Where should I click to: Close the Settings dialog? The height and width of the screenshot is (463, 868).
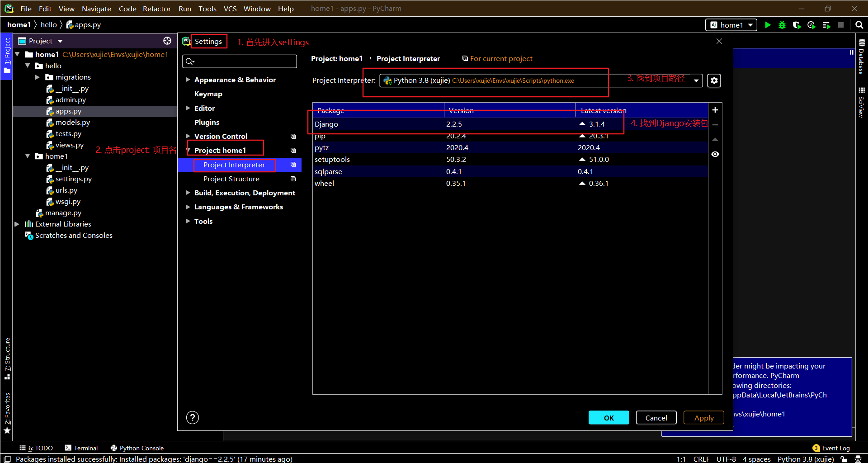pyautogui.click(x=719, y=41)
